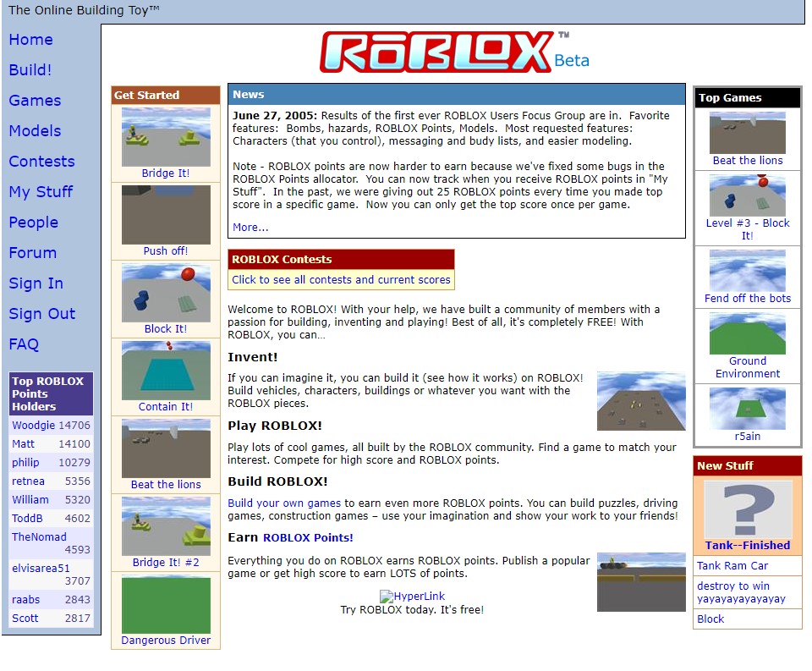Screen dimensions: 812x671
Task: Open the Tank--Finished link
Action: pyautogui.click(x=747, y=545)
